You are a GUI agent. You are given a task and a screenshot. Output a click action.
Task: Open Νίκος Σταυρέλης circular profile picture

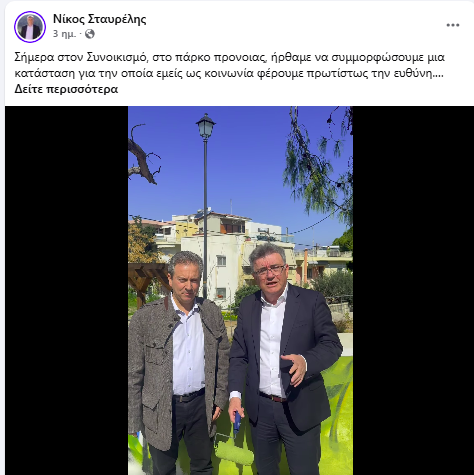[30, 27]
